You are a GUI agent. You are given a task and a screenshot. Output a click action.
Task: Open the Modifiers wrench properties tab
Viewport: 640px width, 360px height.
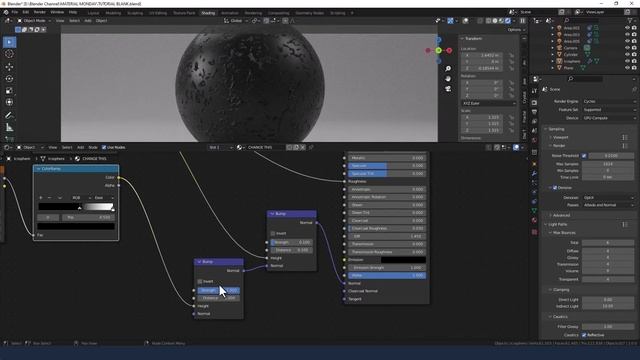coord(534,173)
